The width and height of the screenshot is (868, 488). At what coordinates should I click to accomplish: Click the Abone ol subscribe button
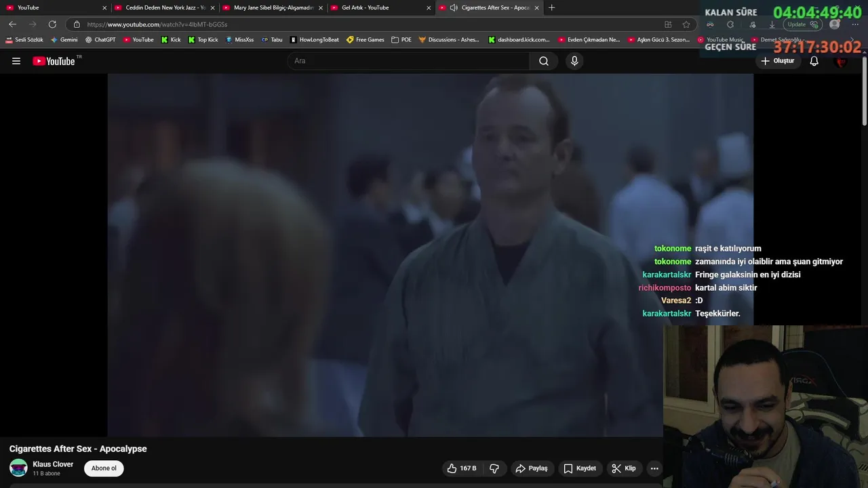click(x=104, y=468)
